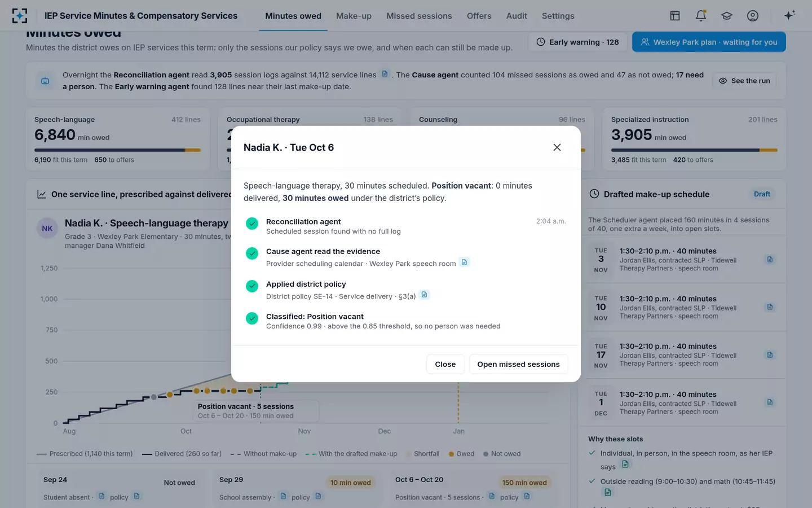Open the document icon right after 'Student absent'
The height and width of the screenshot is (508, 812).
coord(101,496)
